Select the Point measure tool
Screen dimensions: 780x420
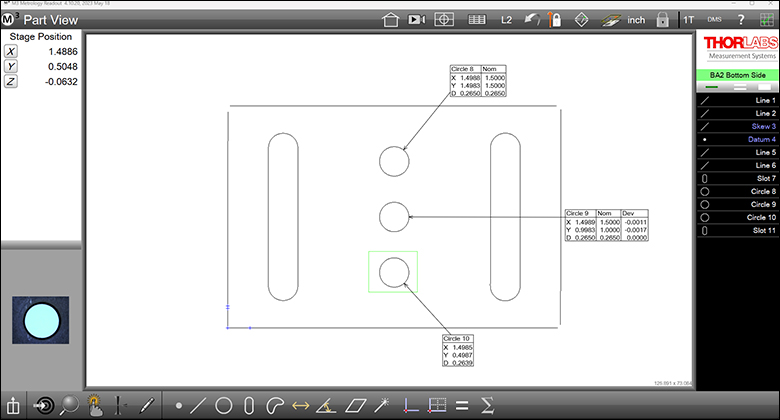(178, 406)
